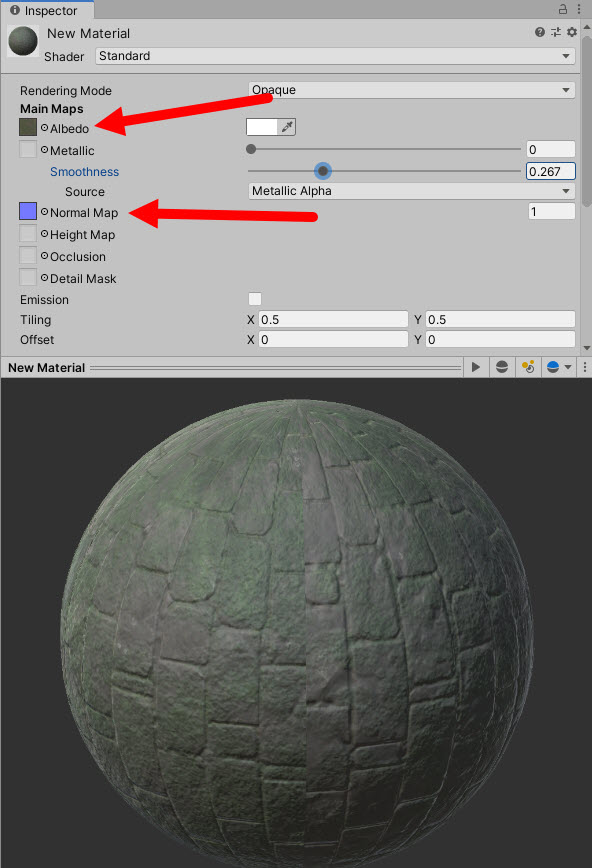This screenshot has height=868, width=592.
Task: Click the Smoothness value field 0.267
Action: tap(550, 171)
